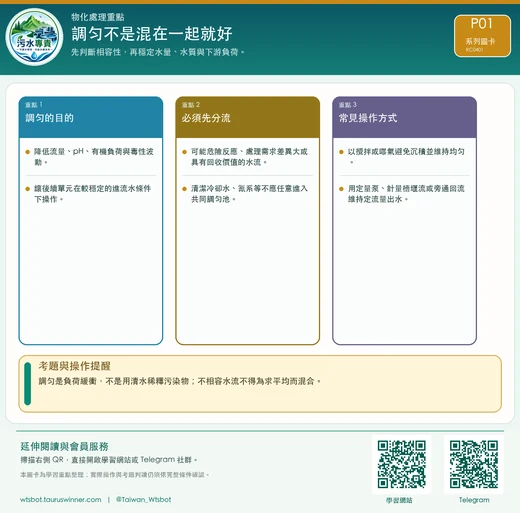
Task: Click the 重點 1 label
Action: (34, 105)
